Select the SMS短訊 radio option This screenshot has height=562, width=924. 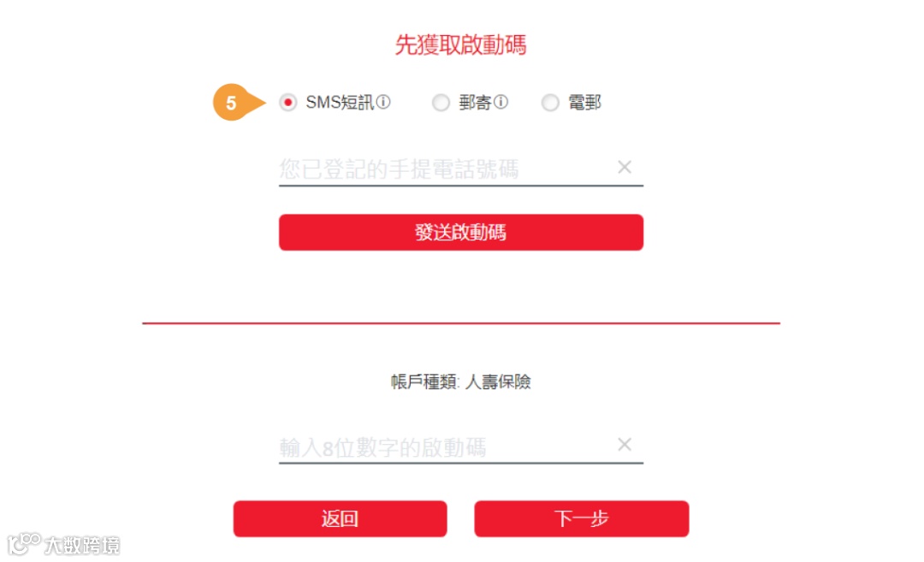(x=287, y=103)
